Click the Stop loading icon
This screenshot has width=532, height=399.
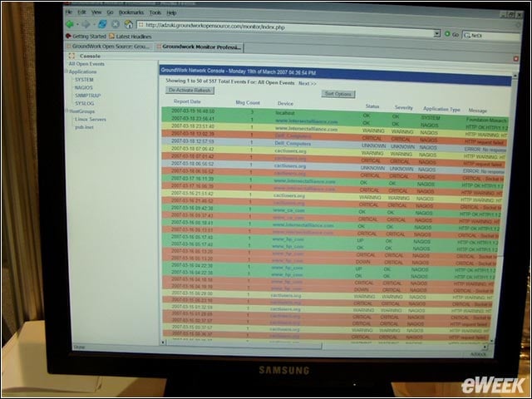coord(116,24)
